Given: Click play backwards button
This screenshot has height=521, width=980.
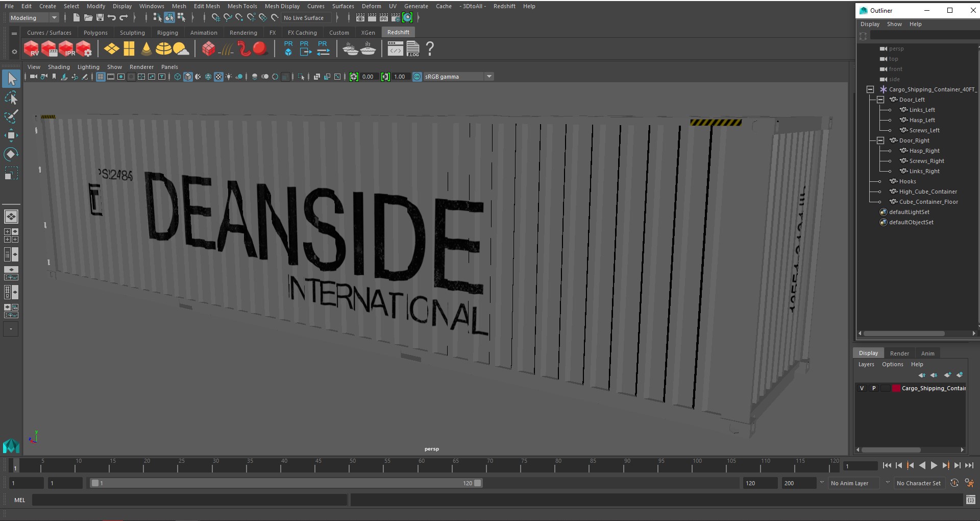Looking at the screenshot, I should [922, 465].
